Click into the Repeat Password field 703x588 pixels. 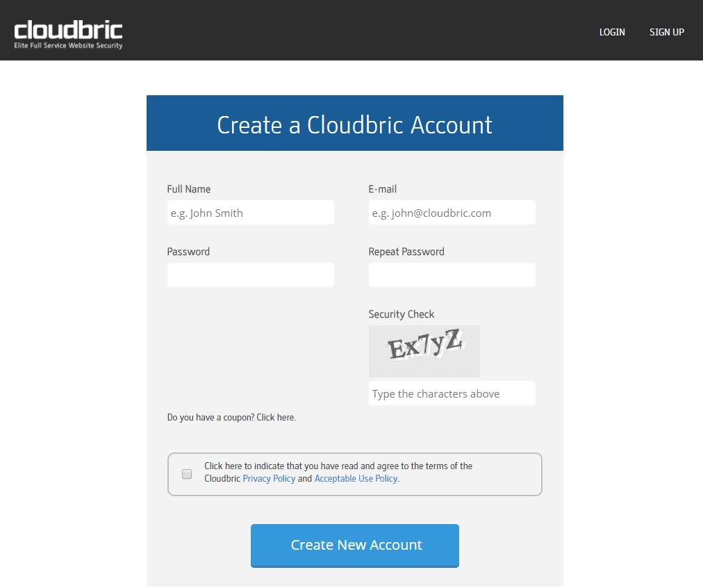point(452,275)
